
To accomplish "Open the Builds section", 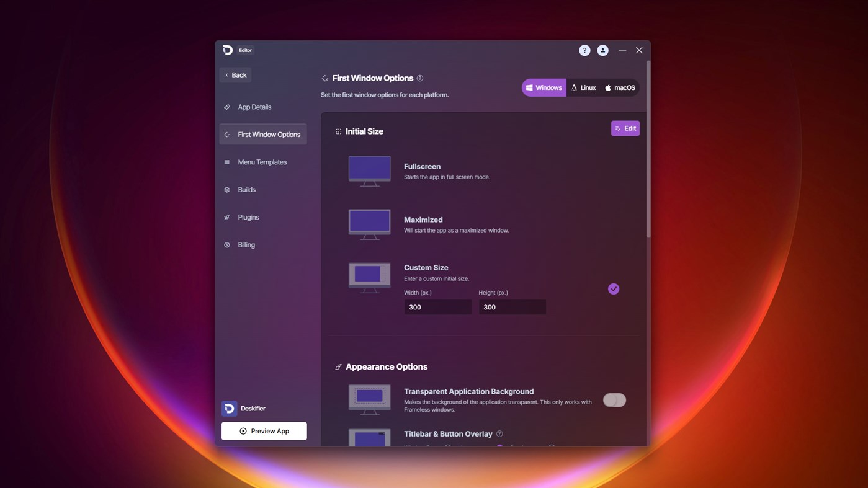I will point(263,190).
